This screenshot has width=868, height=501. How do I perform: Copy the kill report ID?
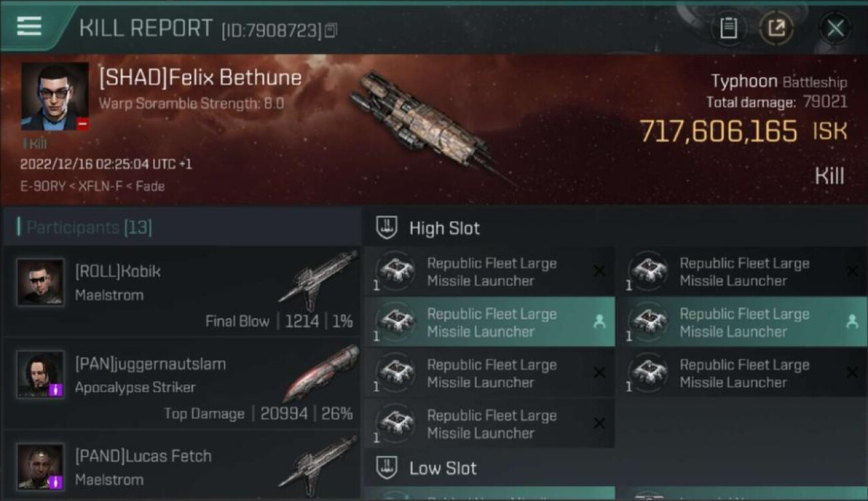point(331,30)
